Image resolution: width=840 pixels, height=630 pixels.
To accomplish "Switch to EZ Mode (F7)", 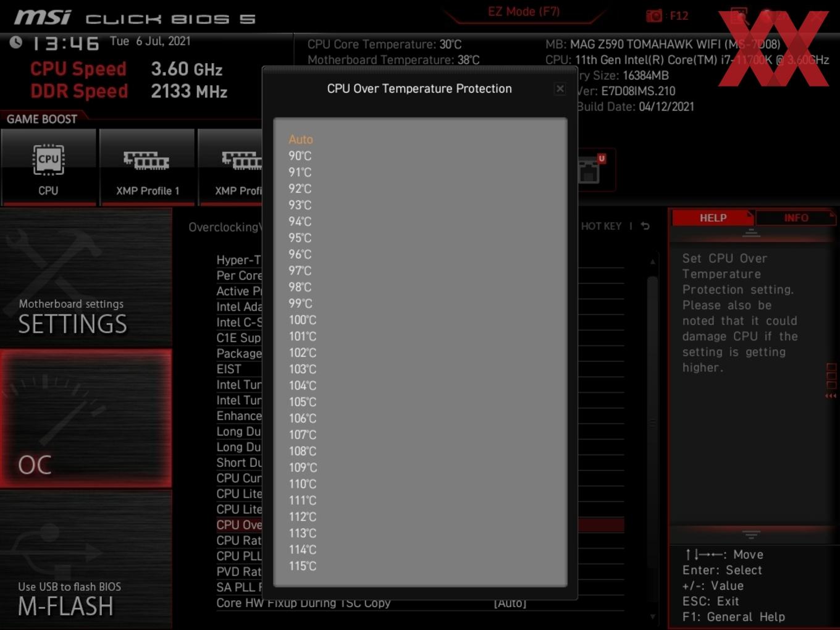I will tap(524, 12).
